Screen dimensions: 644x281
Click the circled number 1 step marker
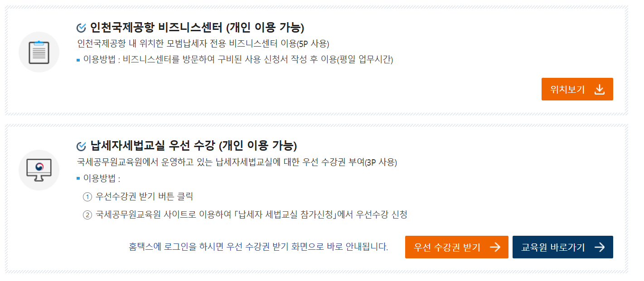click(87, 197)
